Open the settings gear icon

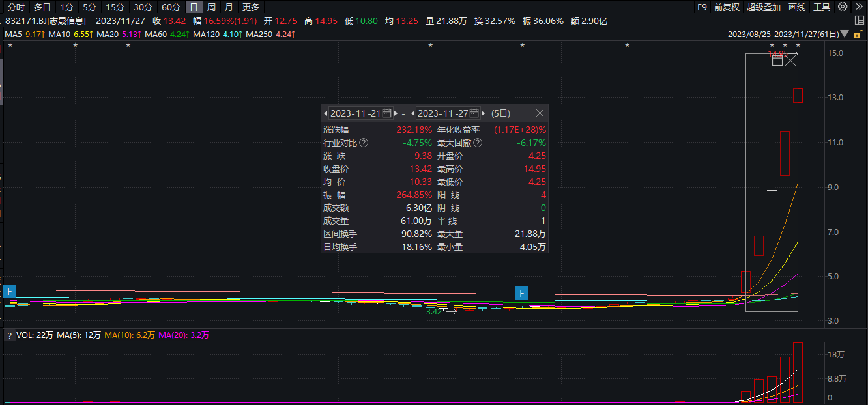tap(843, 7)
